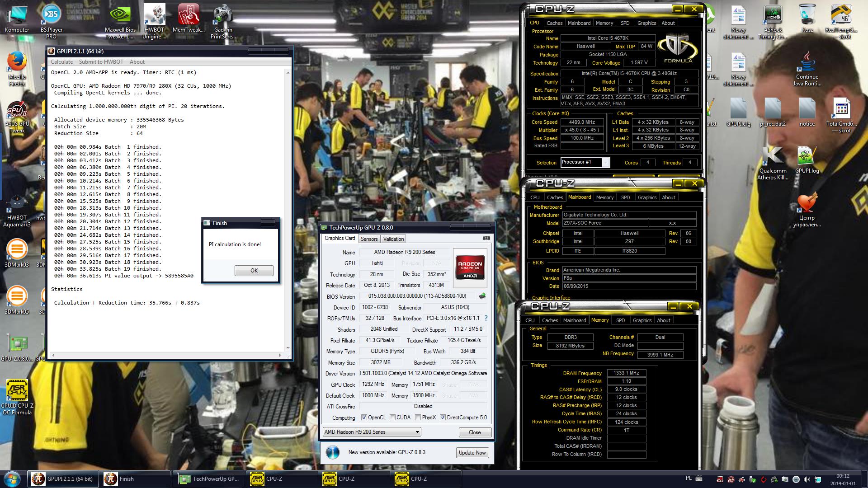Click the Finish taskbar button

pyautogui.click(x=136, y=479)
